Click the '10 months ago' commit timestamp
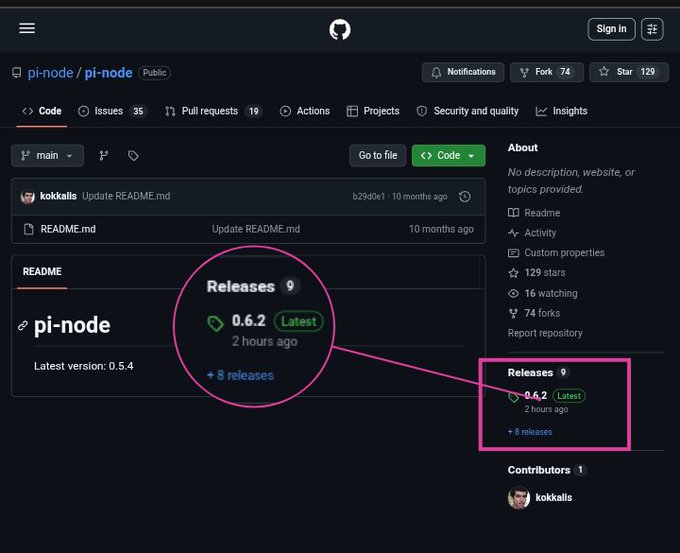 pyautogui.click(x=419, y=196)
